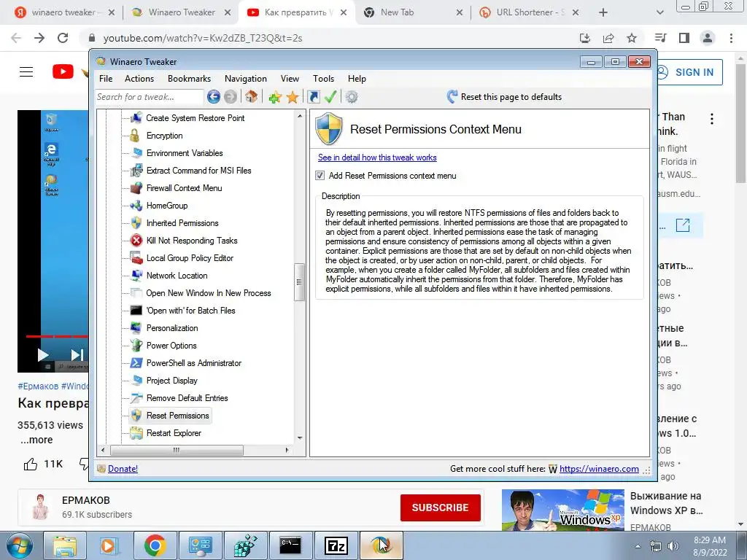The height and width of the screenshot is (560, 747).
Task: Open 7-Zip from the taskbar
Action: (x=336, y=545)
